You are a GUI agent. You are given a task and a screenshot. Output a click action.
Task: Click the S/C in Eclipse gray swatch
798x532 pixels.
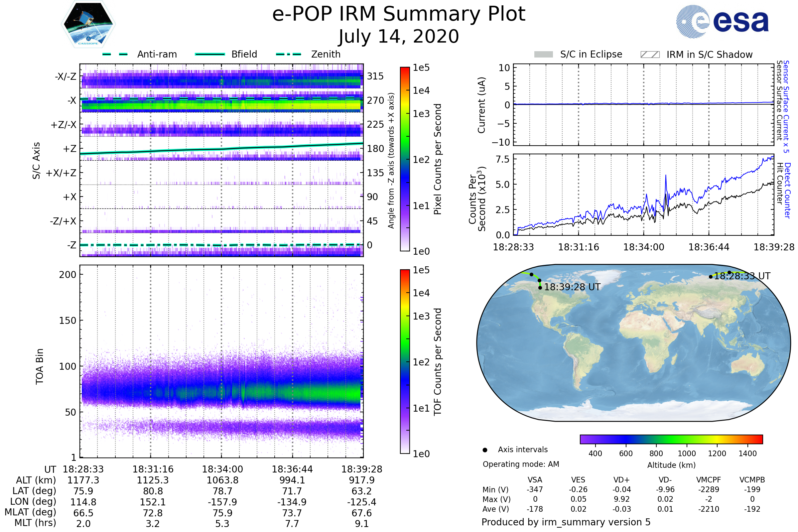(x=543, y=54)
